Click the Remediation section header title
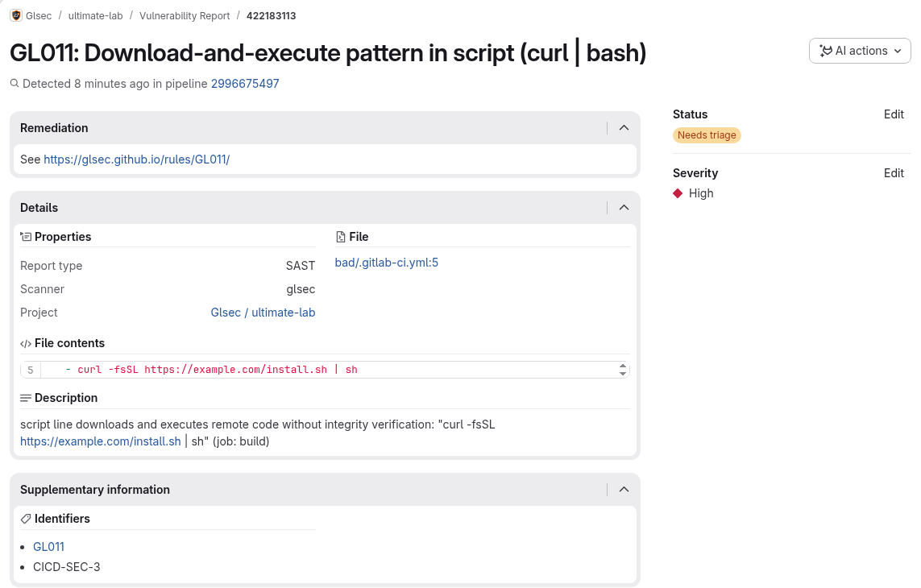The width and height of the screenshot is (921, 588). [x=54, y=128]
